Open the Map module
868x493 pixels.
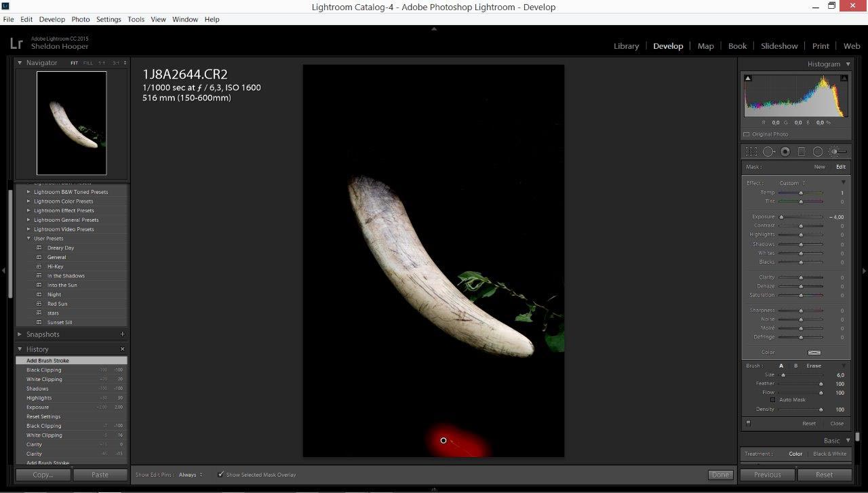click(706, 46)
